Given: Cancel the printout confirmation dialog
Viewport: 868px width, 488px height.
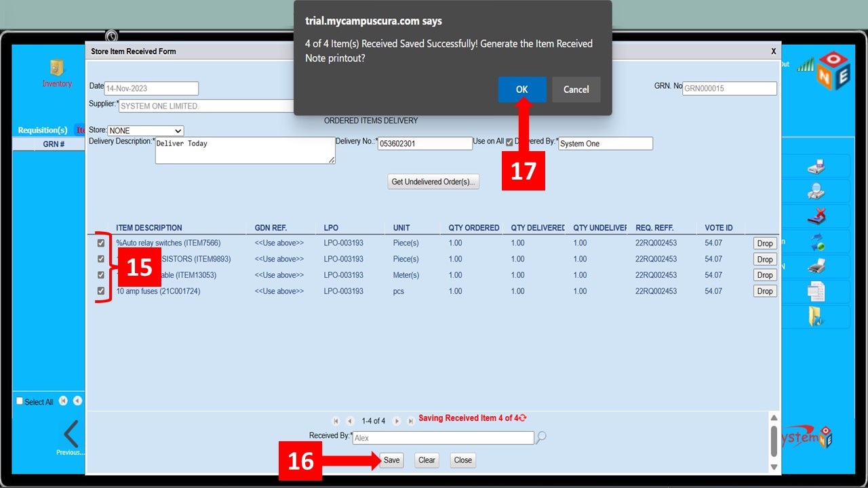Looking at the screenshot, I should pos(576,89).
